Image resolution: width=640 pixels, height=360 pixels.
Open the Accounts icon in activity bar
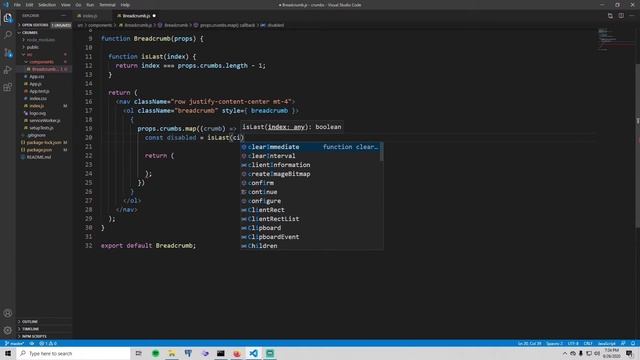point(8,313)
